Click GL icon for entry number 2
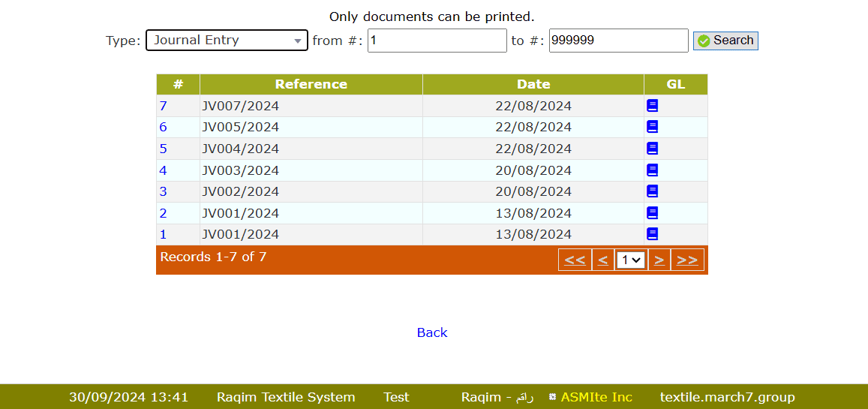This screenshot has width=868, height=409. coord(652,213)
